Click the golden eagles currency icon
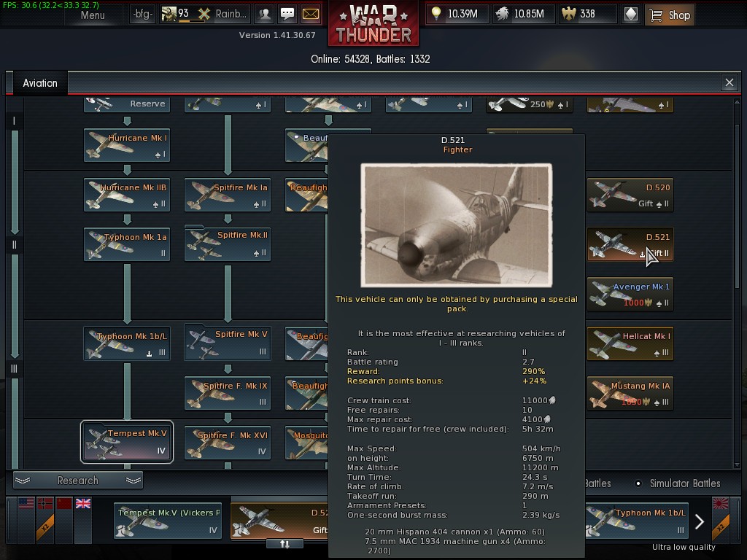 (569, 14)
